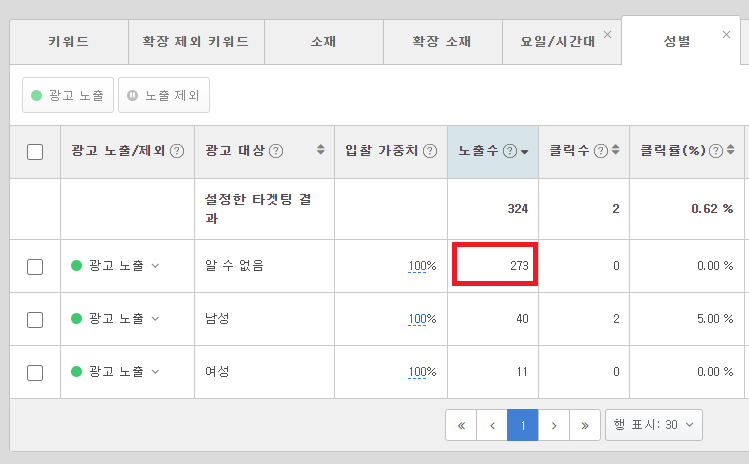Viewport: 749px width, 464px height.
Task: Select the 남성 row checkbox
Action: pyautogui.click(x=35, y=319)
